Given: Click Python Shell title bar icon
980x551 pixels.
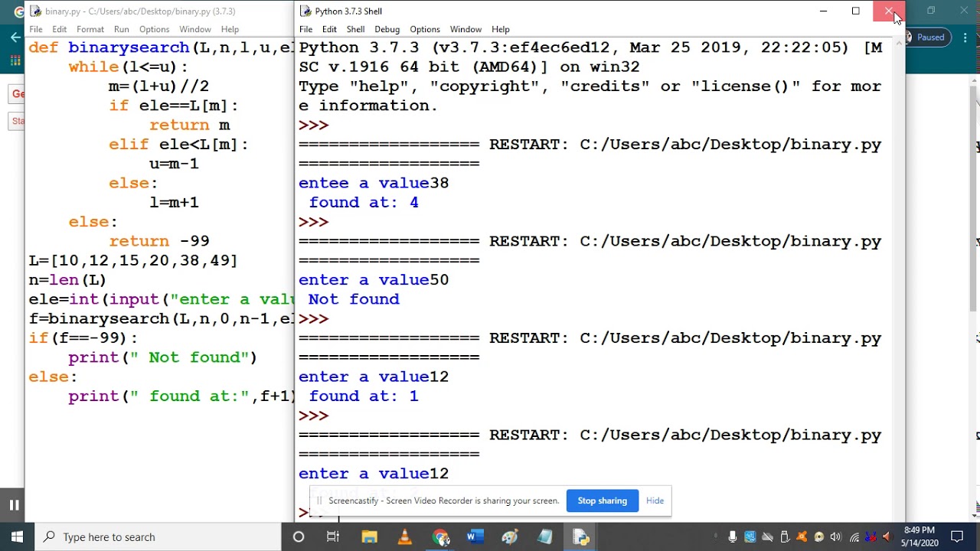Looking at the screenshot, I should 305,11.
